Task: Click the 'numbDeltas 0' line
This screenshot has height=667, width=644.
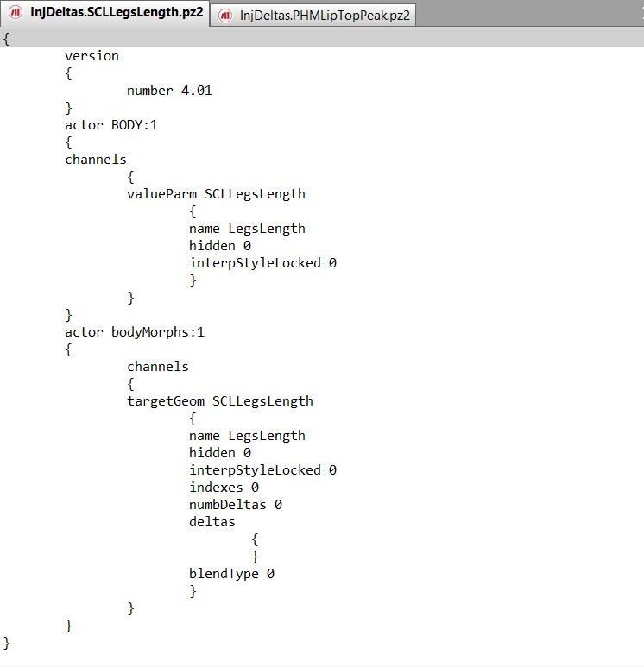Action: tap(236, 505)
